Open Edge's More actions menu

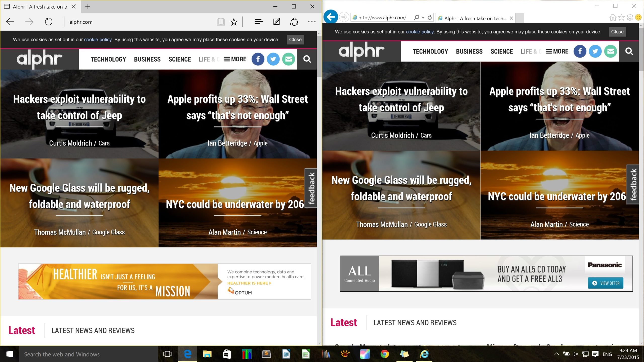point(311,22)
